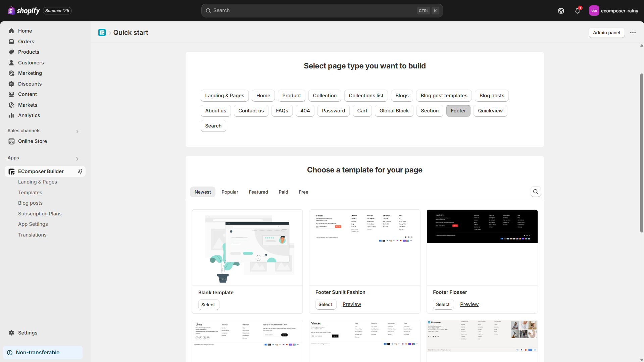
Task: Unpin EComposer Builder from sidebar
Action: tap(80, 171)
